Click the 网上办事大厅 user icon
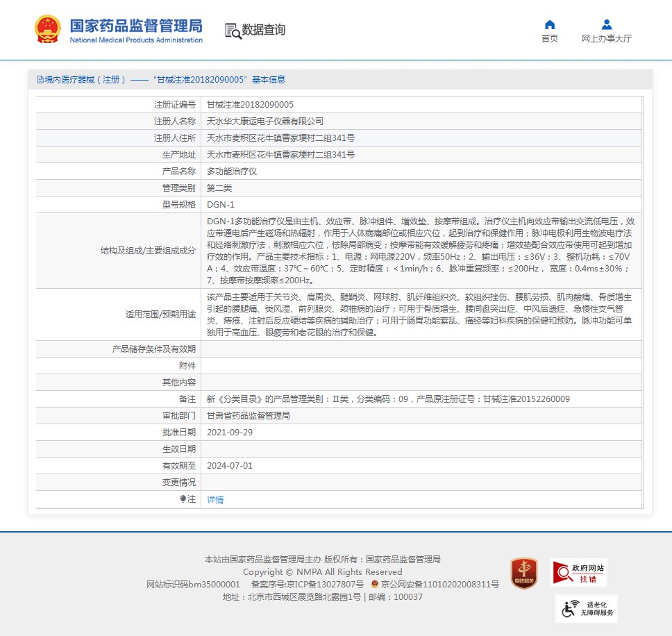The width and height of the screenshot is (672, 636). [x=607, y=24]
